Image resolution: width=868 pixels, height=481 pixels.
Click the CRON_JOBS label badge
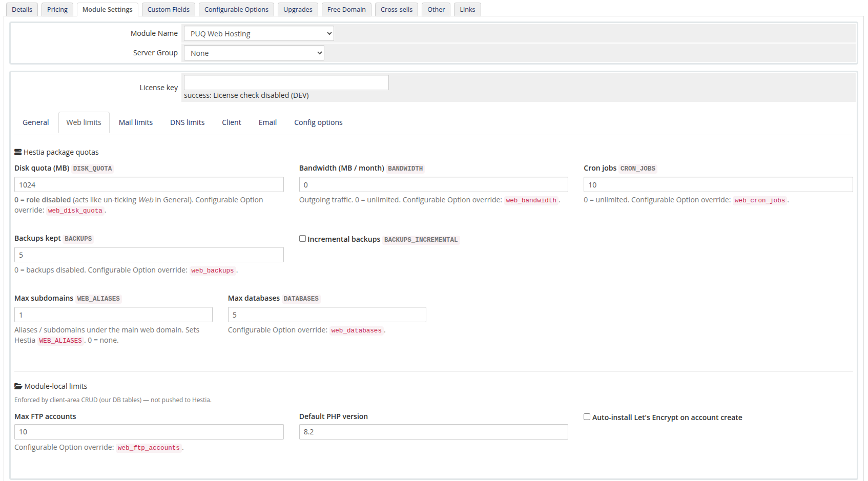(638, 169)
